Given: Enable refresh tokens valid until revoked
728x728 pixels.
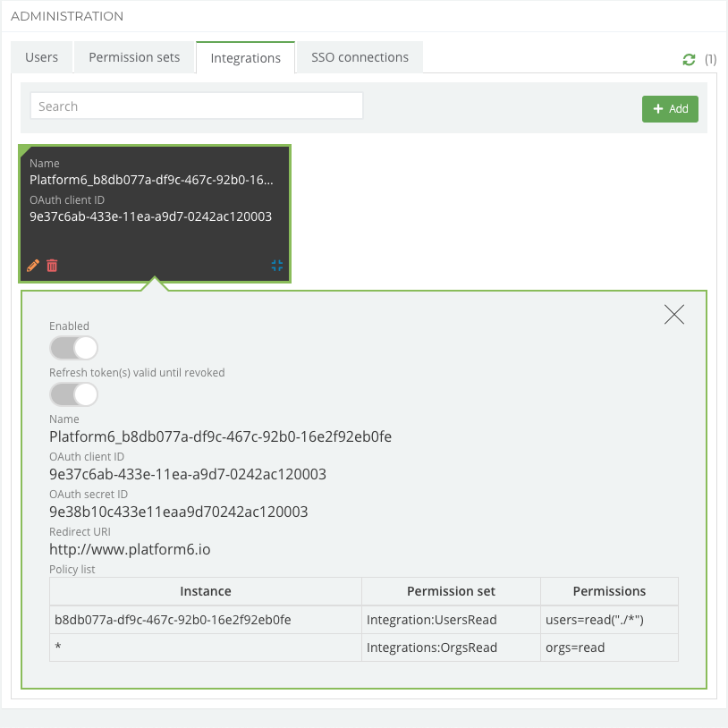Looking at the screenshot, I should tap(73, 394).
